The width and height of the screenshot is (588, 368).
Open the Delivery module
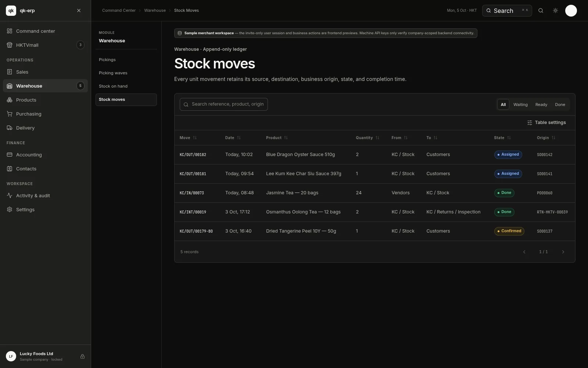(x=45, y=128)
